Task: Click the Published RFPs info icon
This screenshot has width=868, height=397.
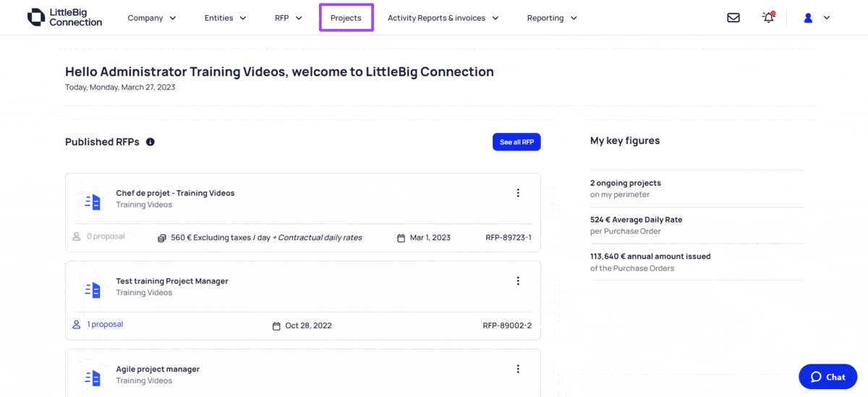Action: coord(150,142)
